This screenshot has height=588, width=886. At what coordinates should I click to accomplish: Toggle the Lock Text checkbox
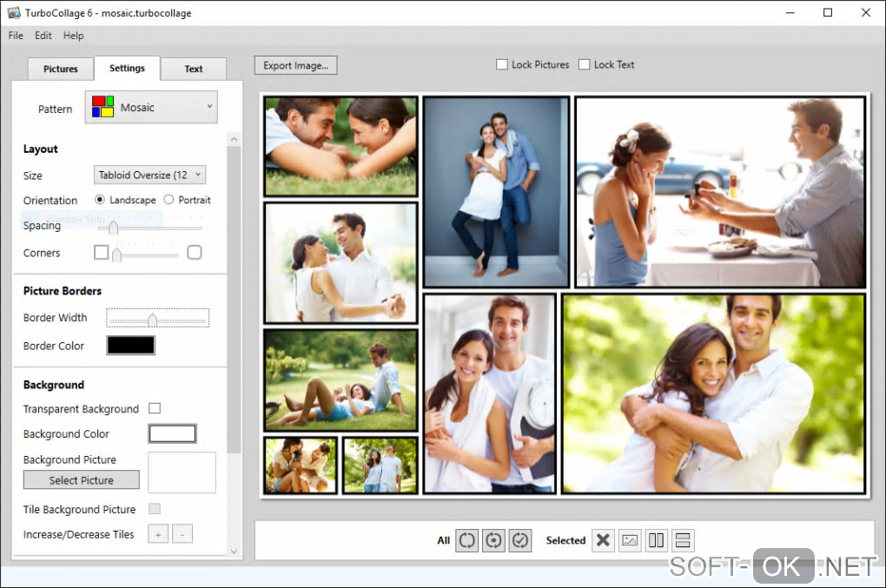585,64
